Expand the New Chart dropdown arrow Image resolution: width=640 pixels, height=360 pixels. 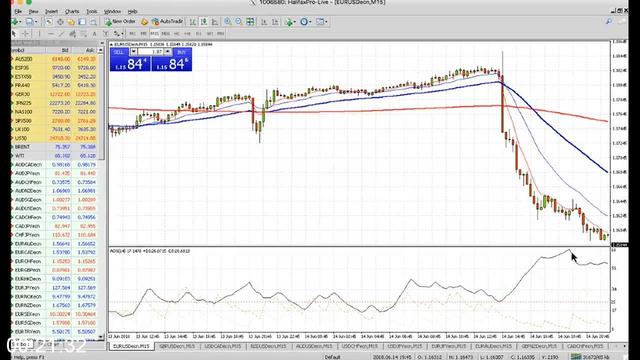[20, 22]
